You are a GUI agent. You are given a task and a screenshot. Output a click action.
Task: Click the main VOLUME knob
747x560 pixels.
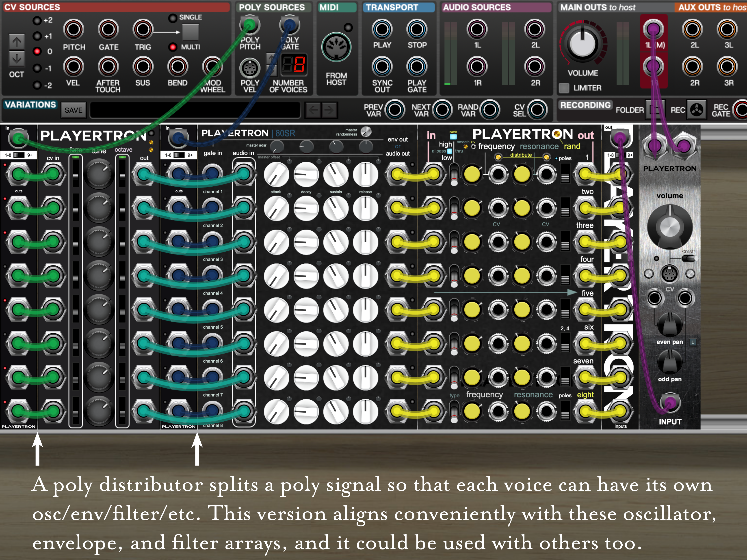coord(582,44)
